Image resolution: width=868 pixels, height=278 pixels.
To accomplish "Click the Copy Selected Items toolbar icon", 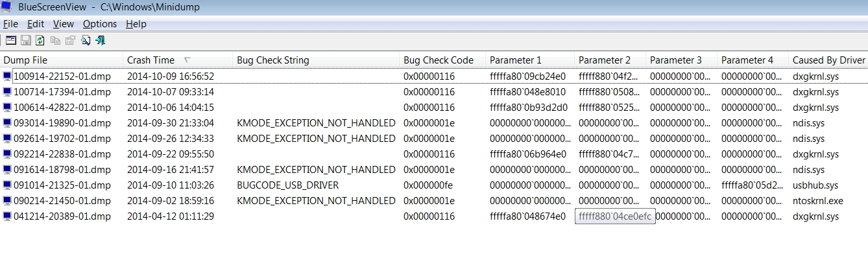I will click(x=56, y=40).
